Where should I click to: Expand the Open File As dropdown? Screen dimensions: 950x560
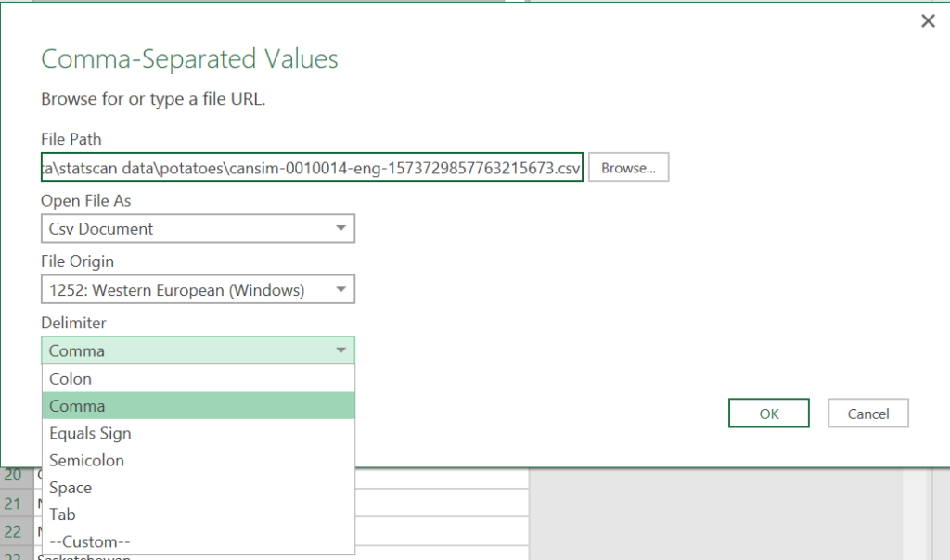point(198,228)
